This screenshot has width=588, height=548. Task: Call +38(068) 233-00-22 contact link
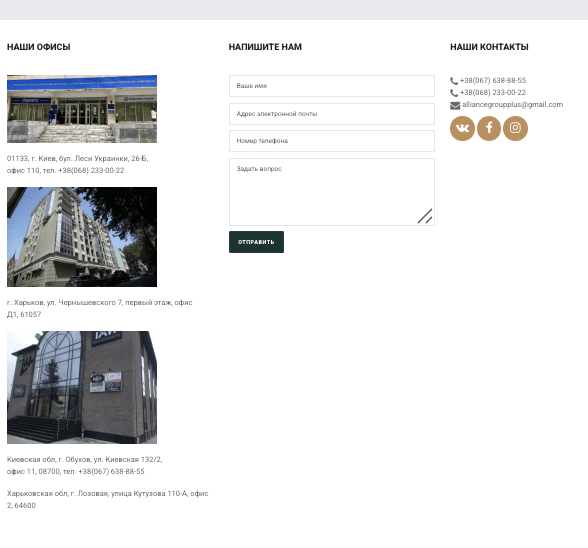pos(493,92)
